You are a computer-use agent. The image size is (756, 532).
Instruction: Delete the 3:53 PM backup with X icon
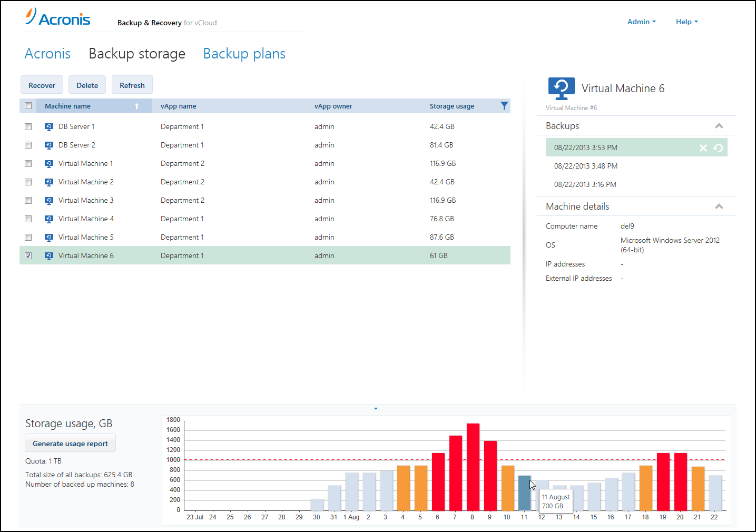[x=703, y=148]
